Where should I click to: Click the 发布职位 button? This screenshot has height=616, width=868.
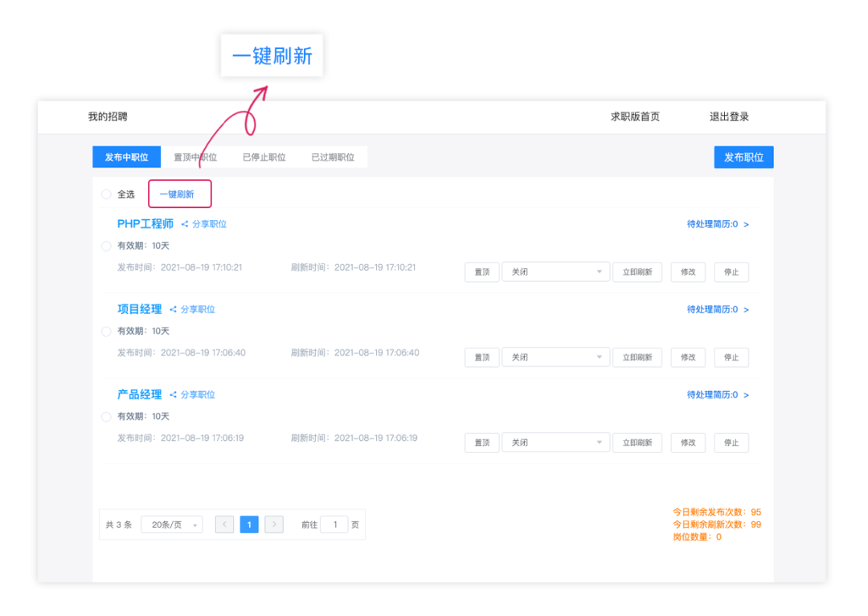[743, 157]
